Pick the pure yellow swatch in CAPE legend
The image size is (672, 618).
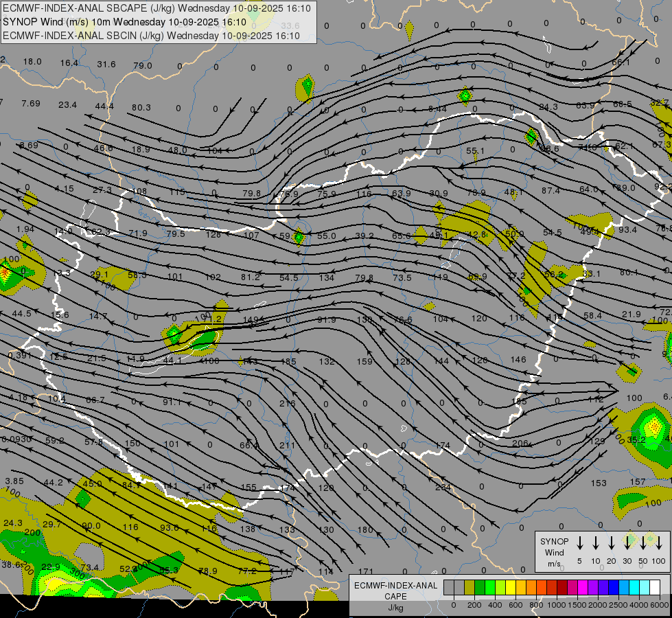coord(511,587)
